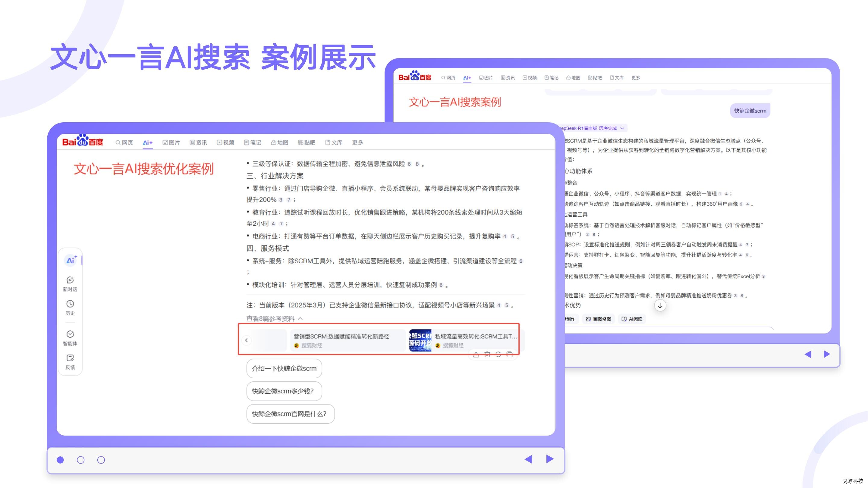Open 笔记 tab in front window
The image size is (868, 488).
(x=253, y=142)
